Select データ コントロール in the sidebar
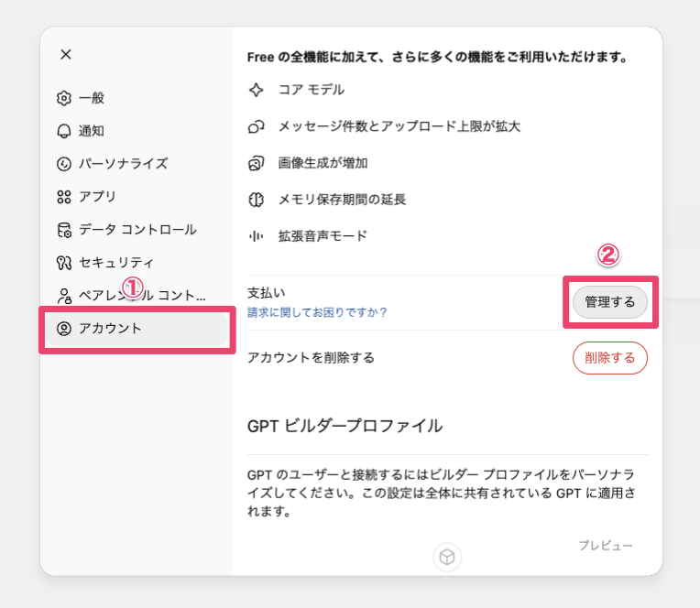Viewport: 700px width, 608px height. coord(137,230)
